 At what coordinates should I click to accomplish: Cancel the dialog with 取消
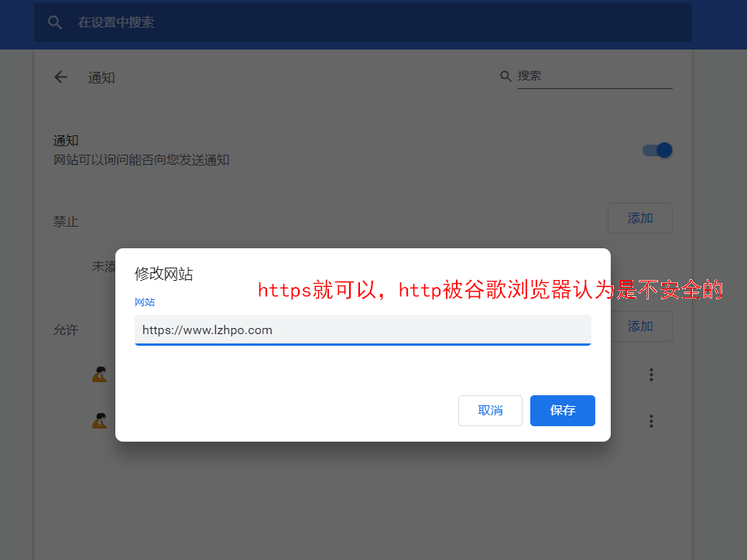490,411
